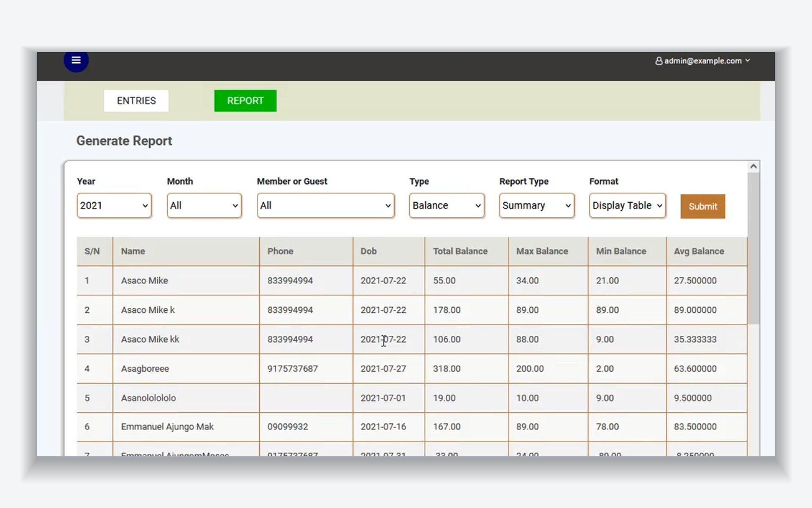The width and height of the screenshot is (812, 508).
Task: Click the Max Balance column header
Action: click(549, 251)
